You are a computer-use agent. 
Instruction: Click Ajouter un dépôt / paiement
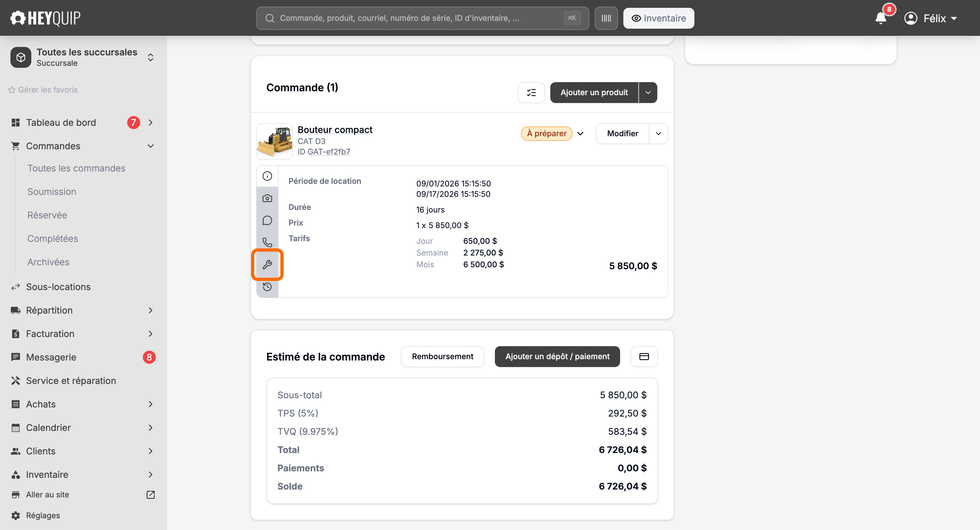click(x=557, y=357)
